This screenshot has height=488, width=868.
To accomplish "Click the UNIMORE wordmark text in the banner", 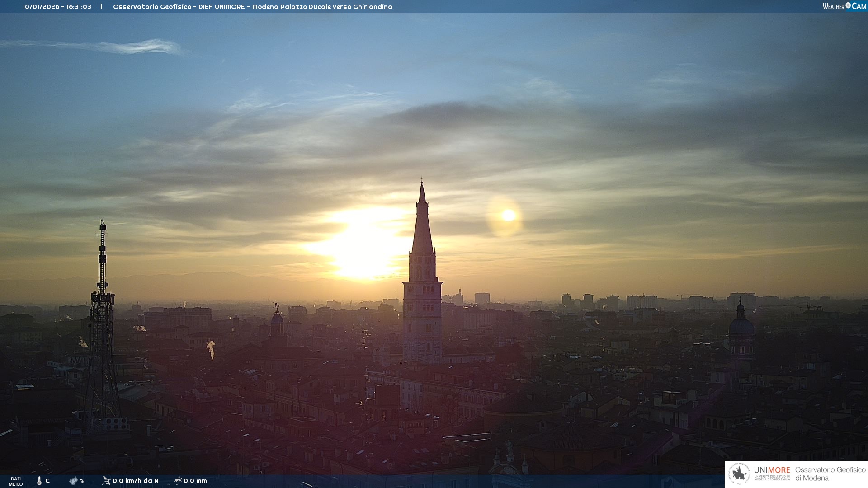I will (772, 470).
